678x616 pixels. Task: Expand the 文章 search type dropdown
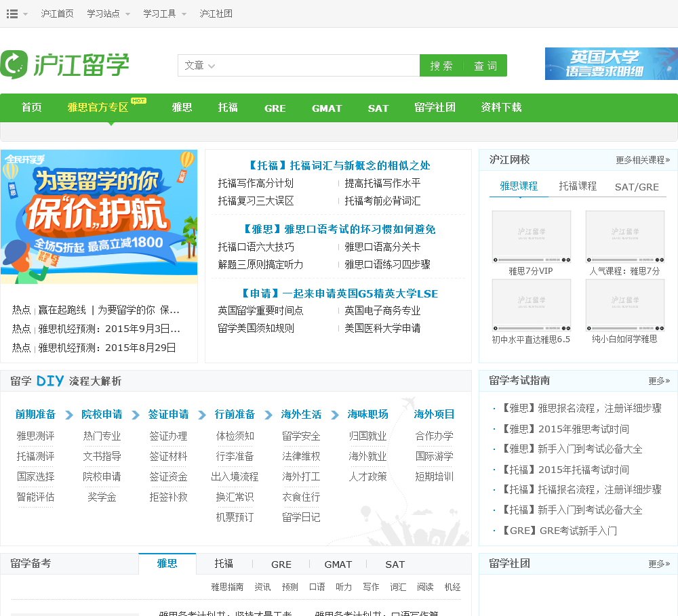tap(199, 66)
